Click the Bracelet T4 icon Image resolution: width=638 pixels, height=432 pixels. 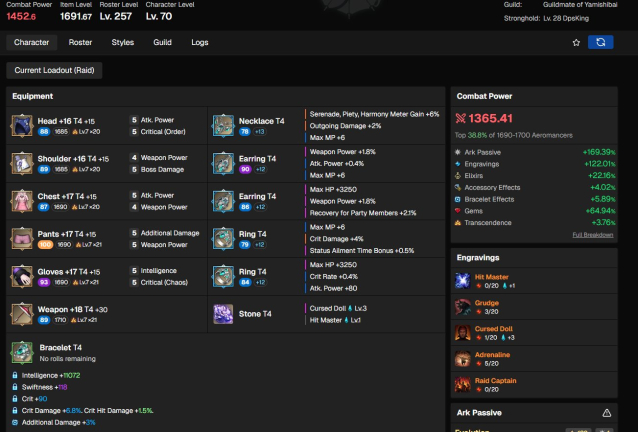(21, 352)
